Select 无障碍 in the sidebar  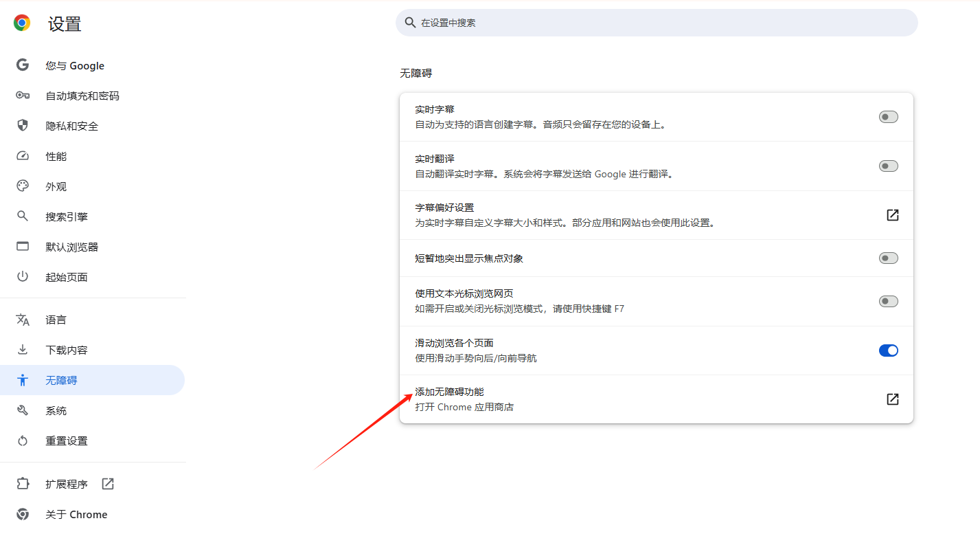pyautogui.click(x=93, y=380)
